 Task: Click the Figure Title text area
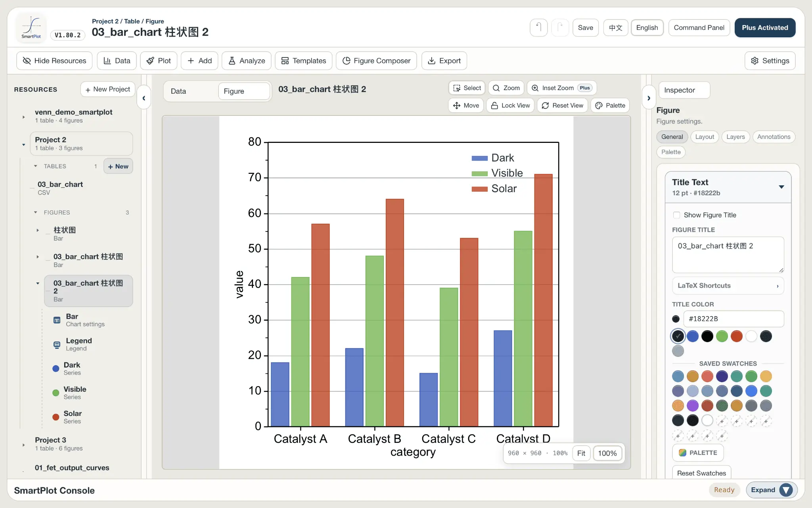[728, 255]
